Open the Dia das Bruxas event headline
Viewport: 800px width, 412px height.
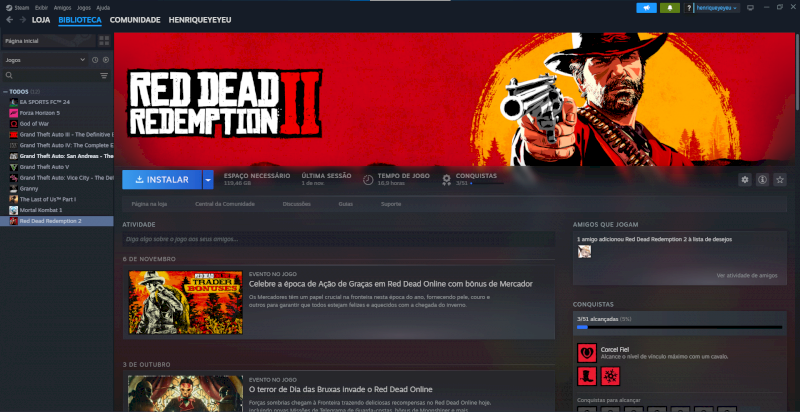(341, 390)
